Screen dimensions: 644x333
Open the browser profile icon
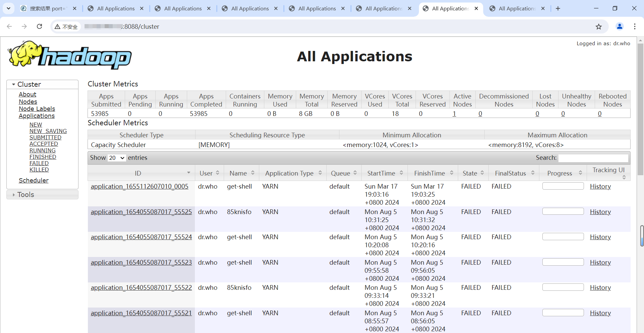[x=620, y=26]
